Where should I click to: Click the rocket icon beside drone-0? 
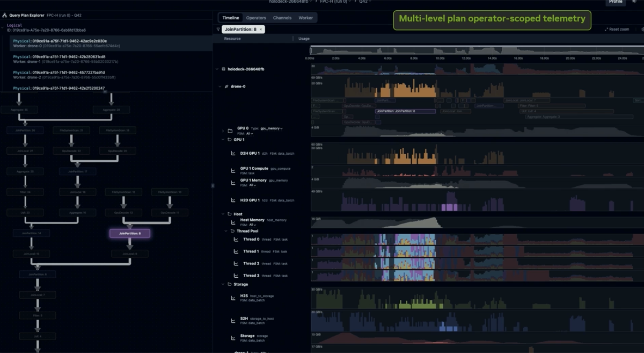(226, 87)
